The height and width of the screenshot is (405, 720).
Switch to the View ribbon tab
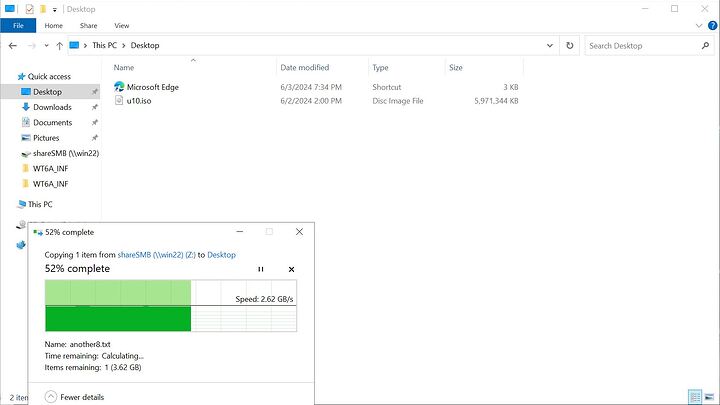(x=121, y=25)
